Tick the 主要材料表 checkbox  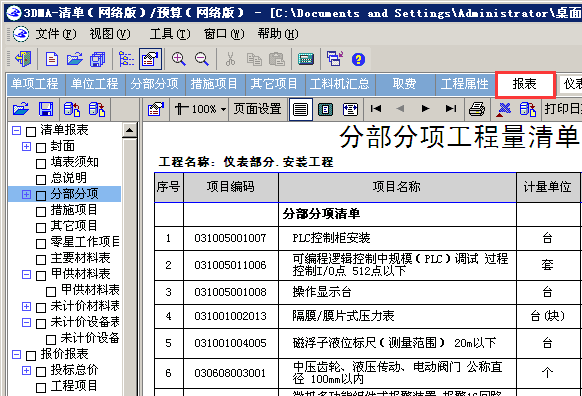tap(41, 259)
